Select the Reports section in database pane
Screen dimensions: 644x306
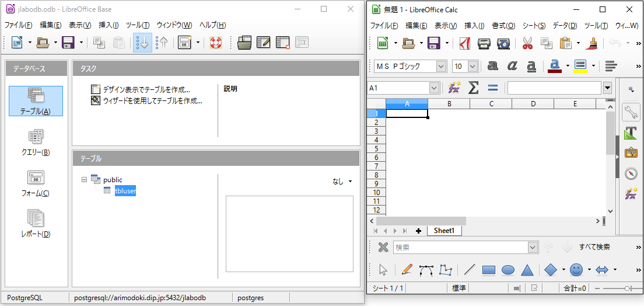36,224
